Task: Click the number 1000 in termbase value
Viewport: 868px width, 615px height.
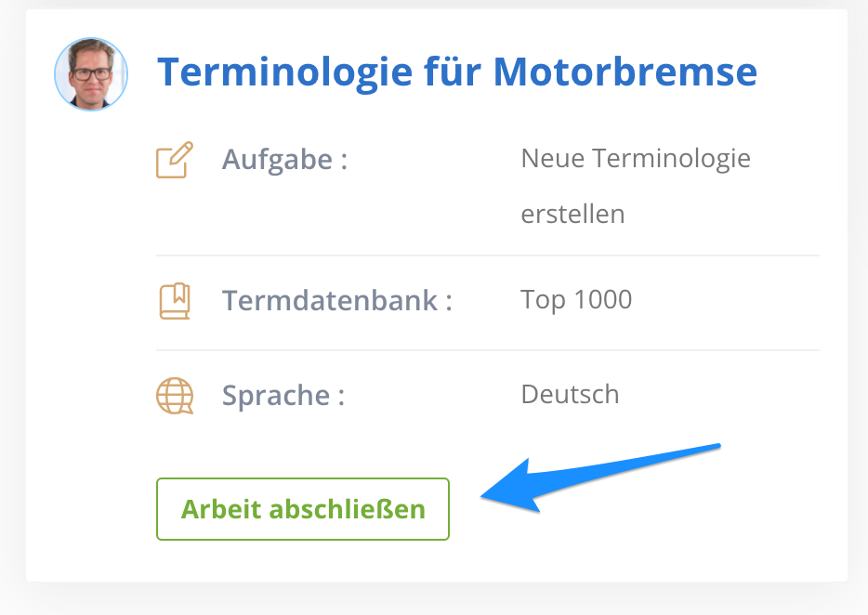Action: click(x=603, y=299)
